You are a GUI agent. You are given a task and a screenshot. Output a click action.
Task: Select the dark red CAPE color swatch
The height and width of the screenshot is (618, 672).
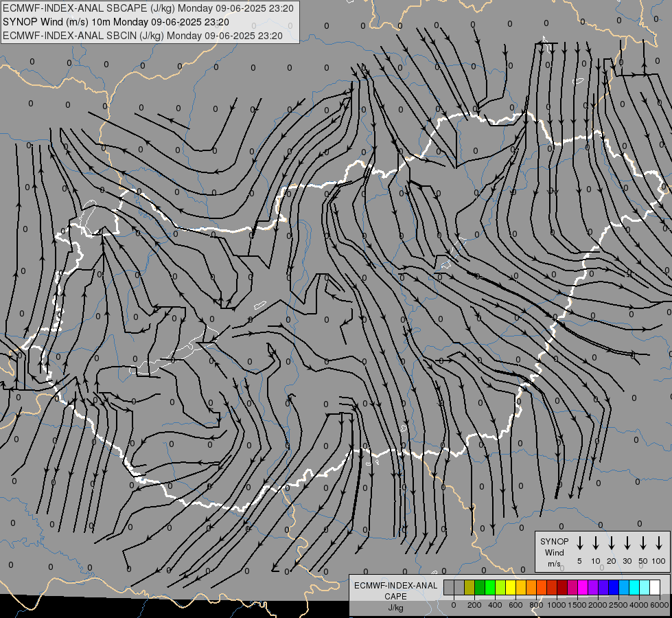click(562, 587)
